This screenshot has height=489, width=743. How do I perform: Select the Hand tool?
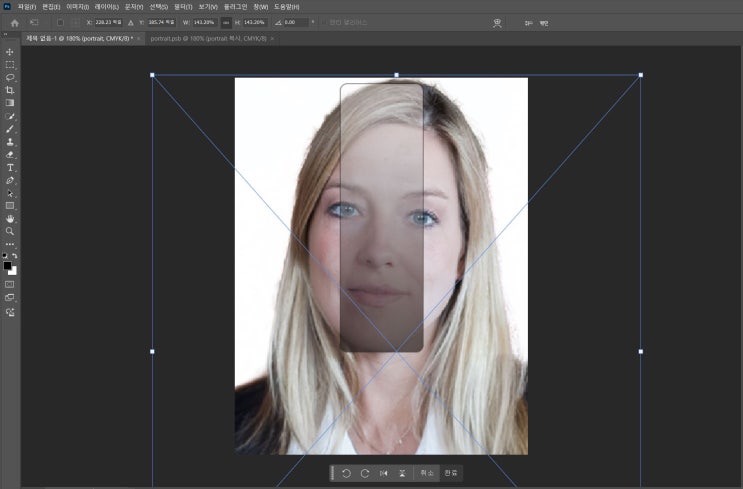tap(10, 218)
